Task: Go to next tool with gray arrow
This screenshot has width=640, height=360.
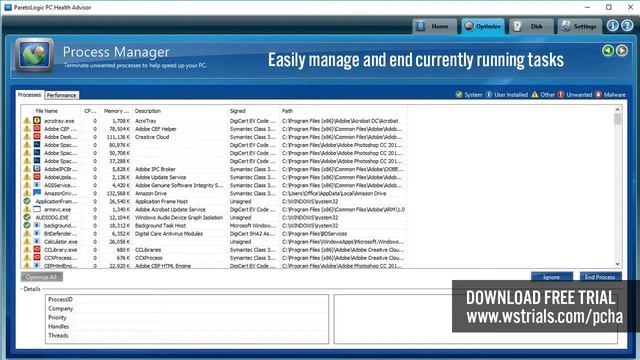Action: click(622, 51)
